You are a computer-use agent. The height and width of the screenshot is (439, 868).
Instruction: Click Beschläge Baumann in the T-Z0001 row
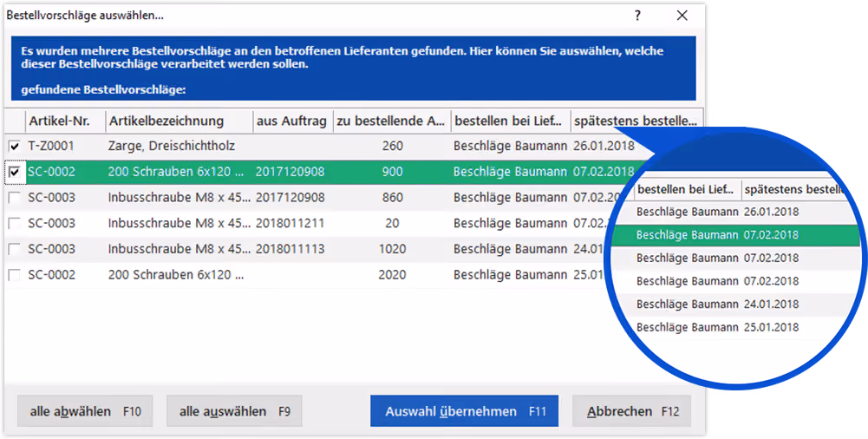[x=511, y=146]
